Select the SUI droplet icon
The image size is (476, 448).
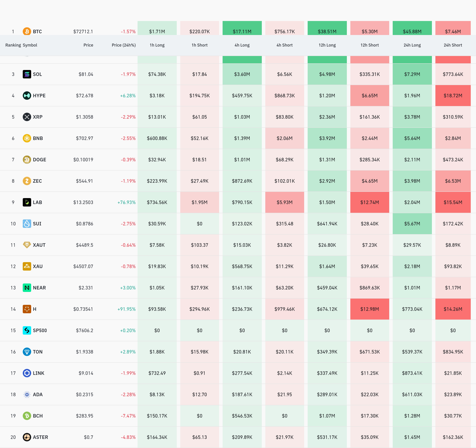tap(27, 224)
